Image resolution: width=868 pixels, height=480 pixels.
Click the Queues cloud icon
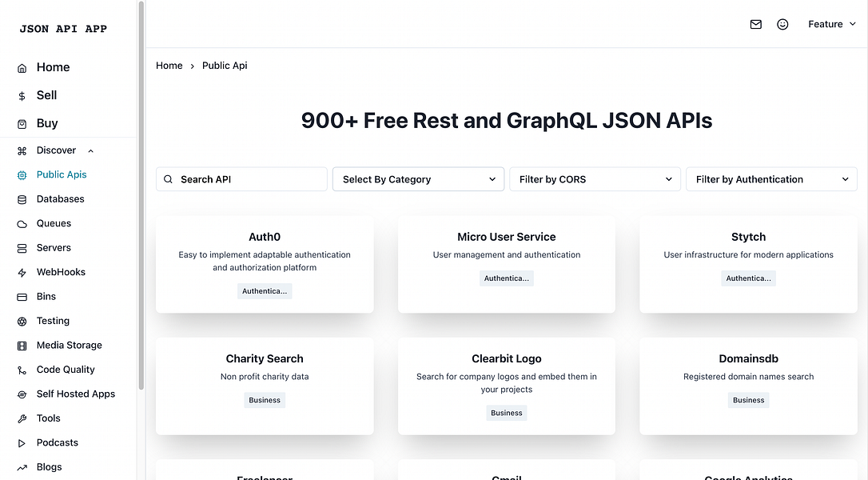click(22, 224)
